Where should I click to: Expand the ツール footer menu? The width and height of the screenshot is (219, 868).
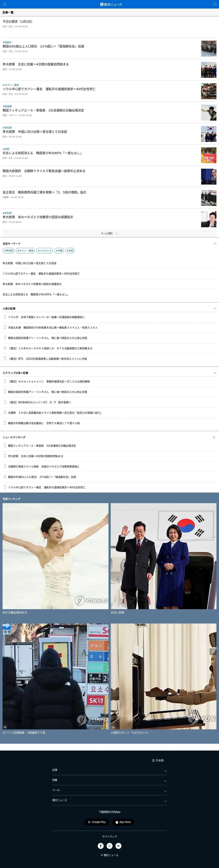[109, 790]
